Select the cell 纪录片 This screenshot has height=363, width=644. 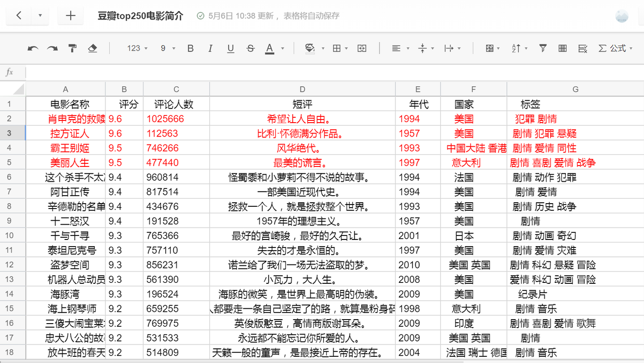(x=575, y=294)
